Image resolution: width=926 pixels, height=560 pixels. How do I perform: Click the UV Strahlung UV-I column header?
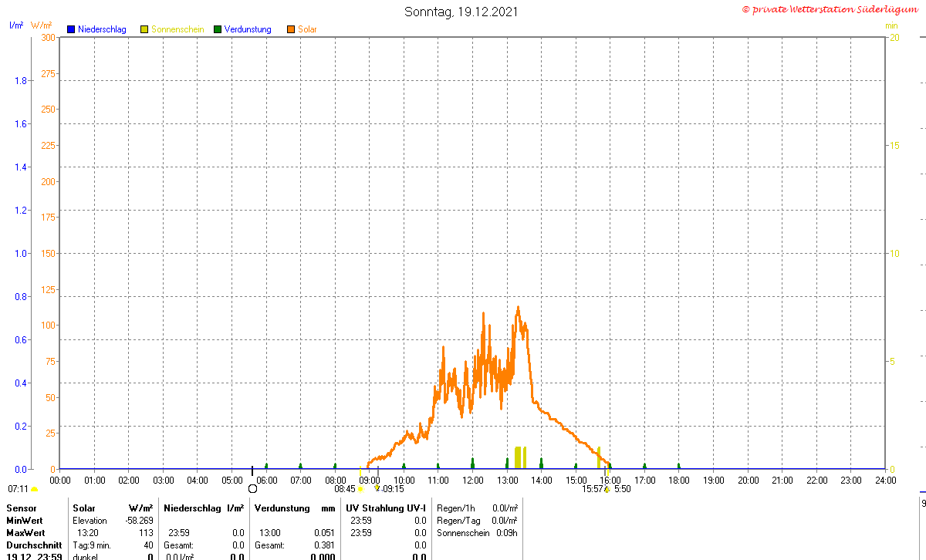point(386,508)
